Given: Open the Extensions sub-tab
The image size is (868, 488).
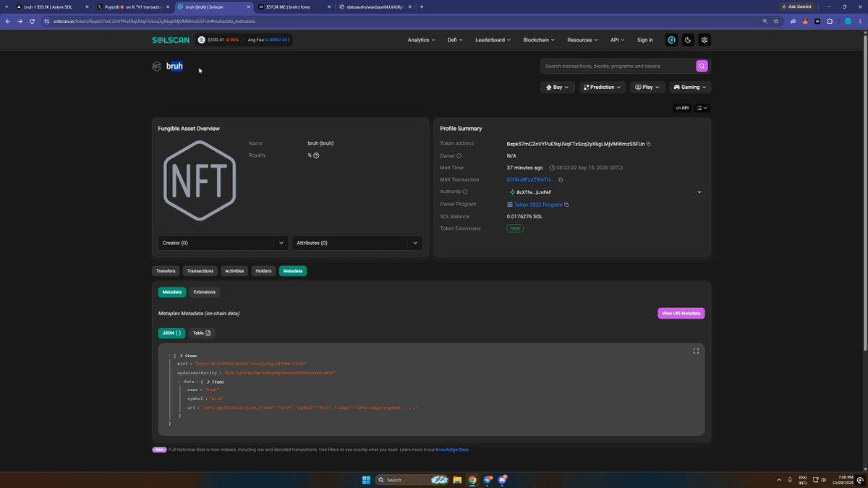Looking at the screenshot, I should pyautogui.click(x=205, y=292).
